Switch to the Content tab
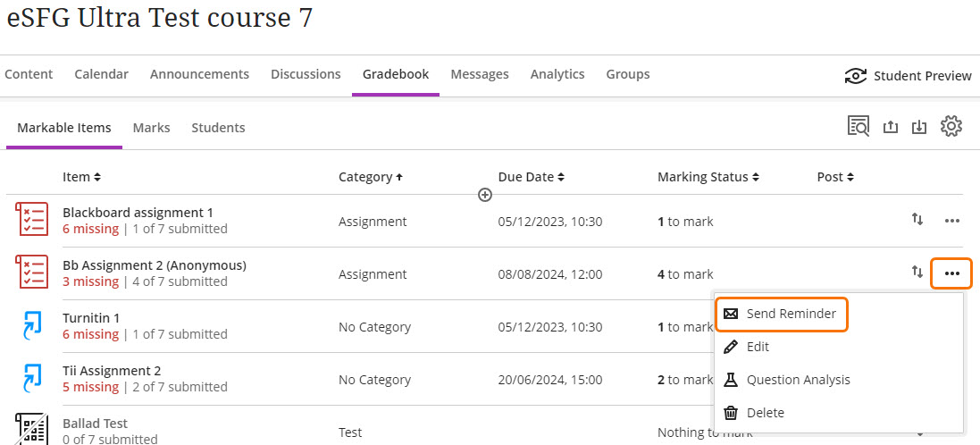The width and height of the screenshot is (980, 445). (29, 74)
